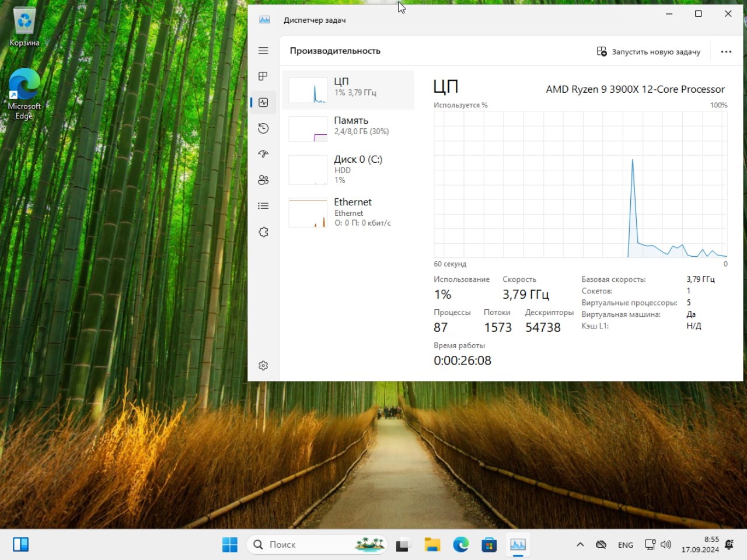Click the Windows Start button
Screen dimensions: 747x560
click(230, 544)
